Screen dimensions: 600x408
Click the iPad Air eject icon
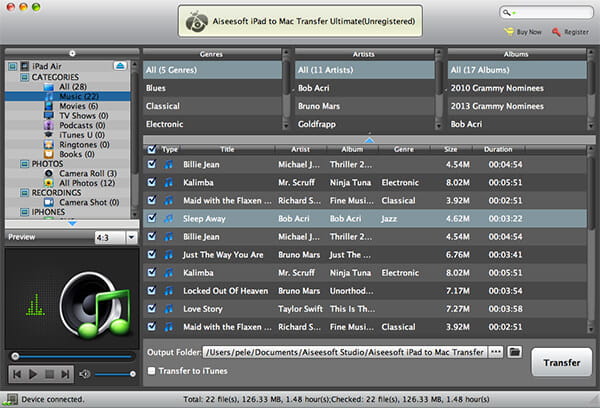(x=120, y=66)
